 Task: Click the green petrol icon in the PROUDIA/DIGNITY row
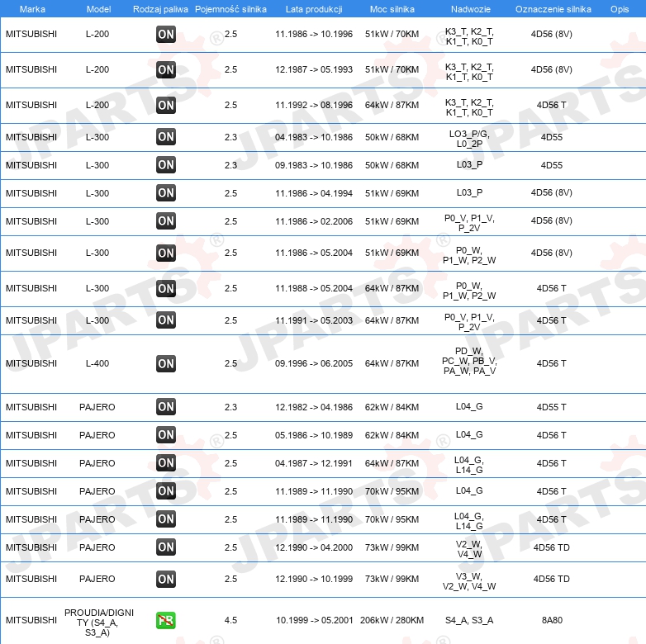(166, 620)
